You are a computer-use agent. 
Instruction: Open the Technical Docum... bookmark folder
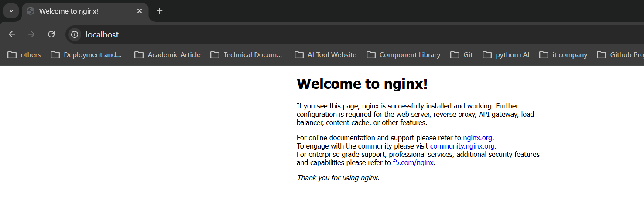click(247, 55)
